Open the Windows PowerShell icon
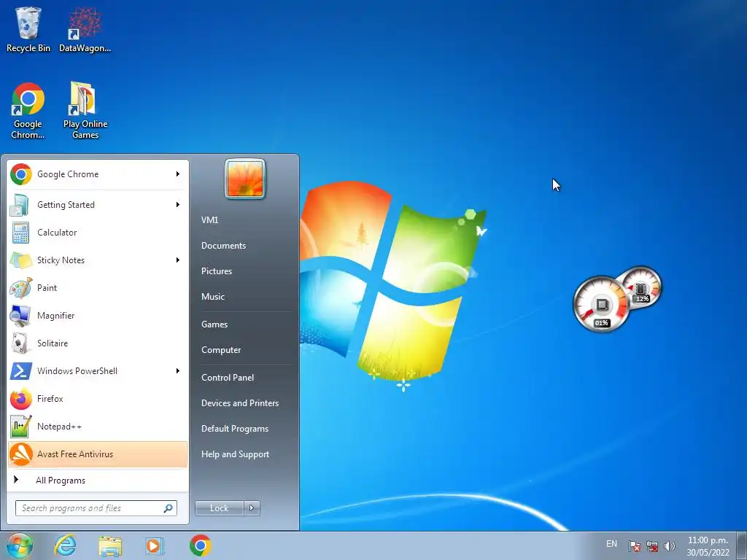The height and width of the screenshot is (560, 747). (21, 371)
